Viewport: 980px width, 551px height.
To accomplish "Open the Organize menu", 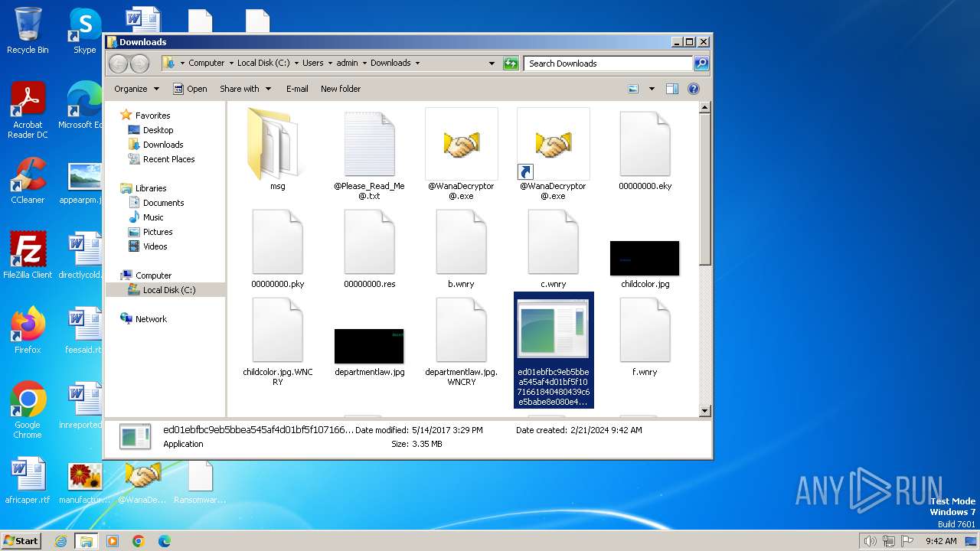I will tap(136, 89).
